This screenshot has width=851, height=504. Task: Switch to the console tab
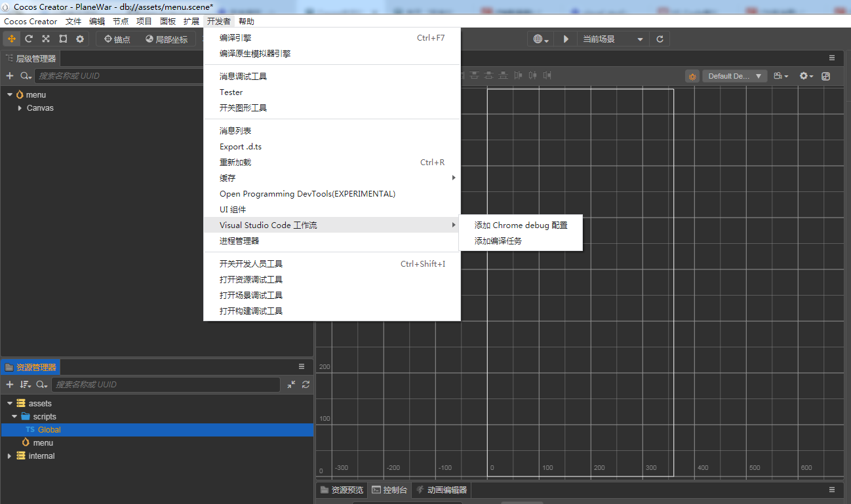click(x=389, y=490)
